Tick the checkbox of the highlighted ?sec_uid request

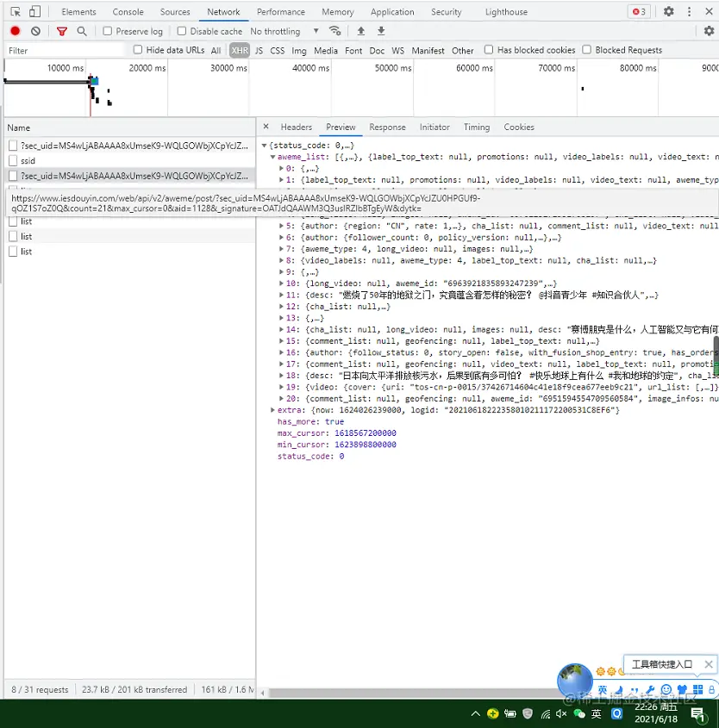[13, 176]
